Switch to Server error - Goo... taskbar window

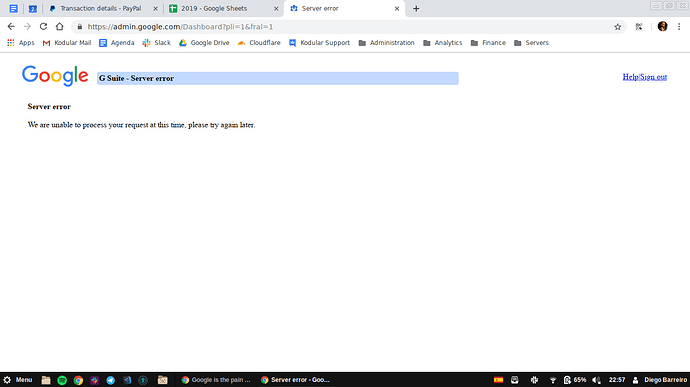coord(295,380)
